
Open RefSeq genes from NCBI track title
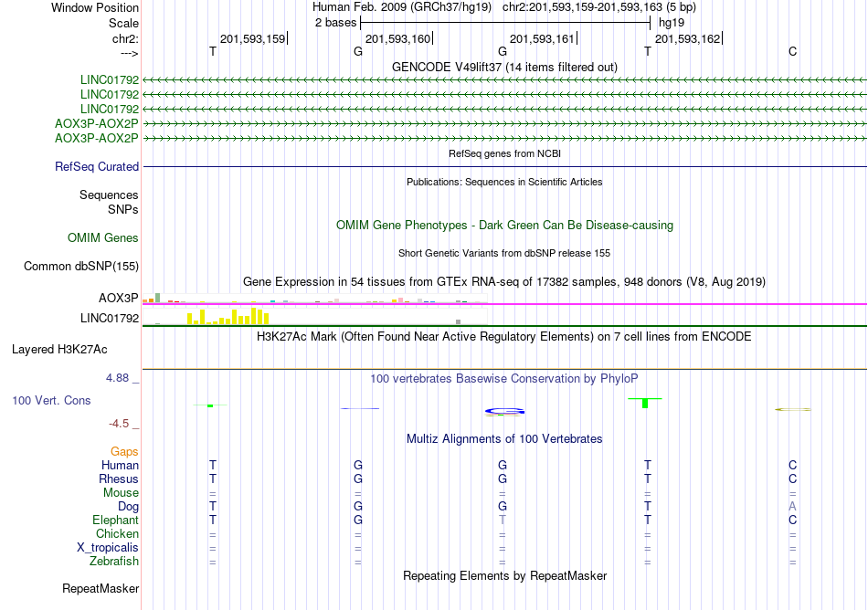[504, 153]
